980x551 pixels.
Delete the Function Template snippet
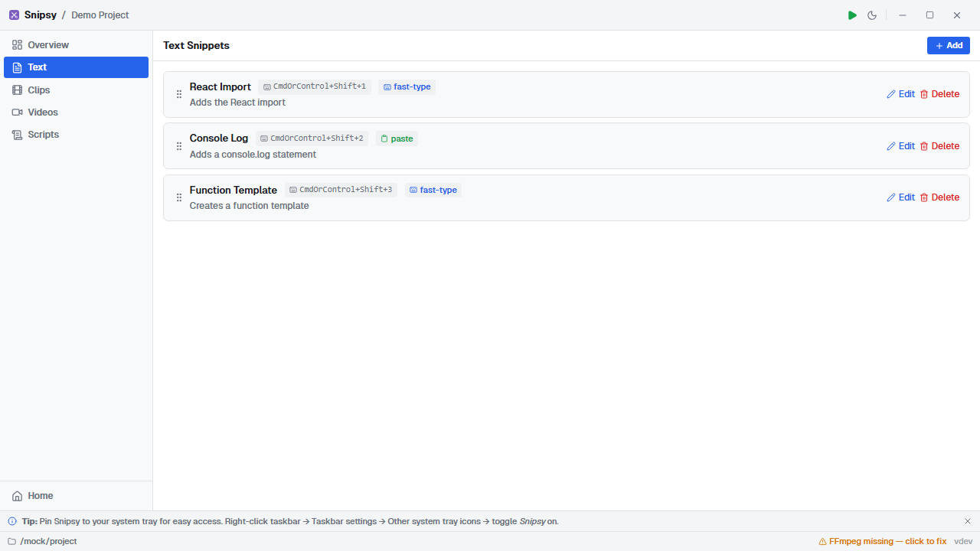click(939, 197)
